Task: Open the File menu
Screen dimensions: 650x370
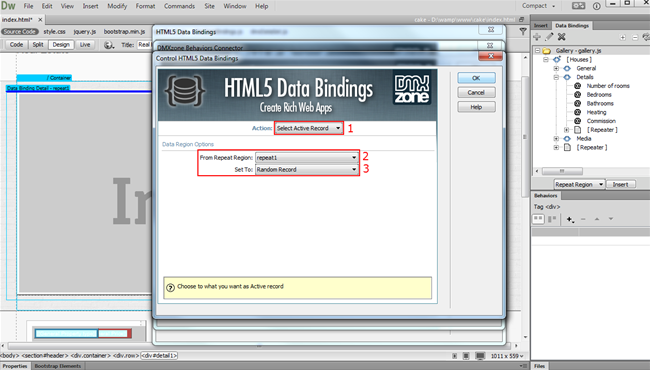Action: click(x=28, y=6)
